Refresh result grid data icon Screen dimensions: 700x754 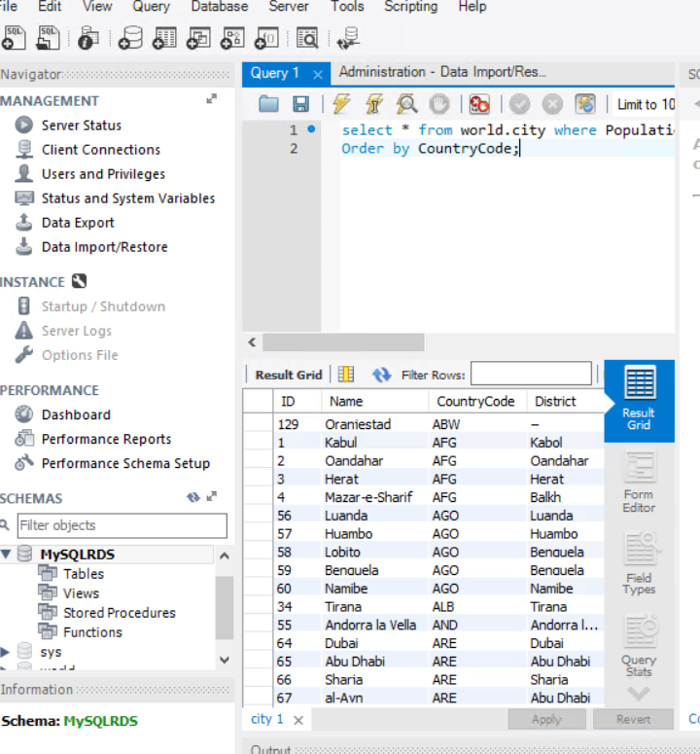(381, 375)
